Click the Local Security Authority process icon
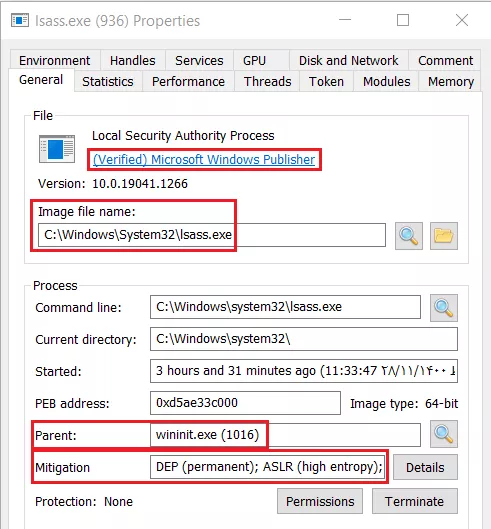The image size is (491, 529). [x=57, y=149]
